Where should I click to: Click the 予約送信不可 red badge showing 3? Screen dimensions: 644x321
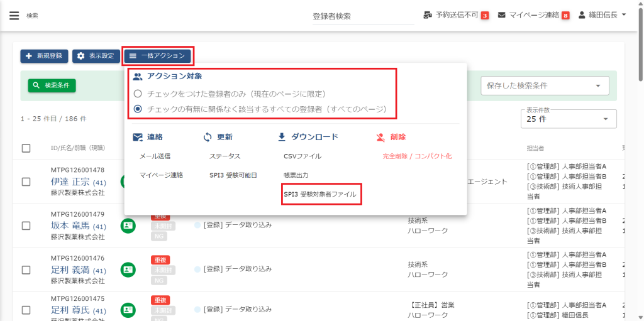pyautogui.click(x=485, y=16)
